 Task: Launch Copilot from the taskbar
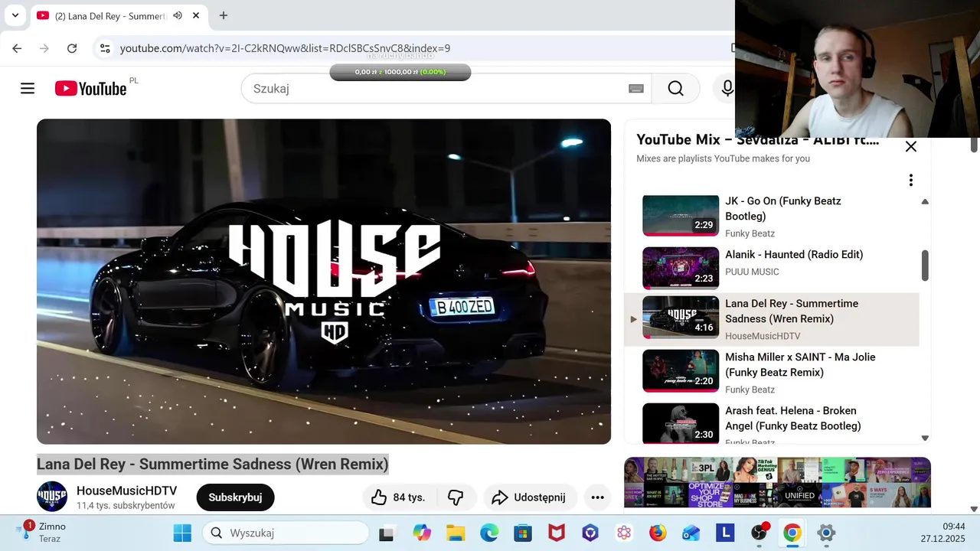tap(422, 533)
